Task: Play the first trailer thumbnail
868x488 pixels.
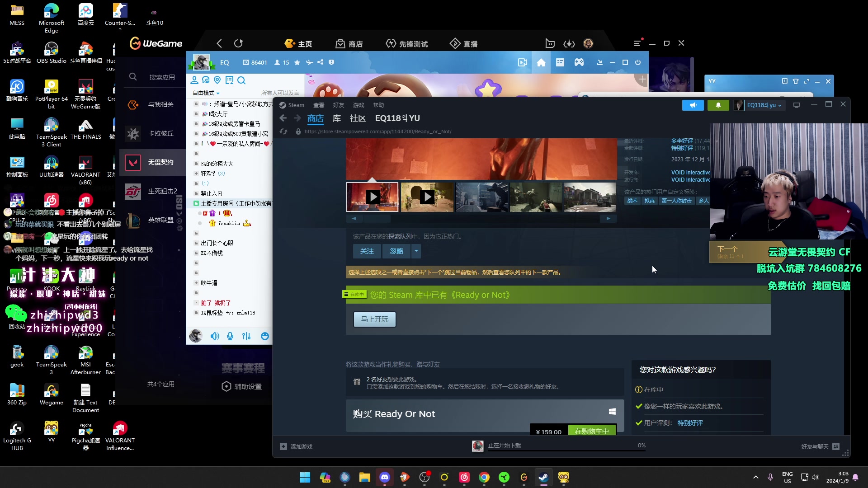Action: (372, 197)
